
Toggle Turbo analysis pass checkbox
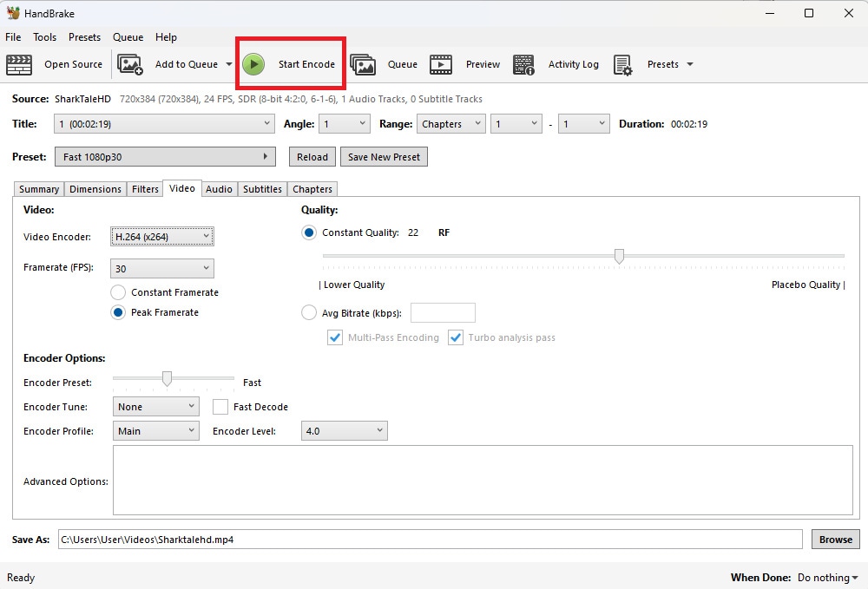click(x=456, y=337)
